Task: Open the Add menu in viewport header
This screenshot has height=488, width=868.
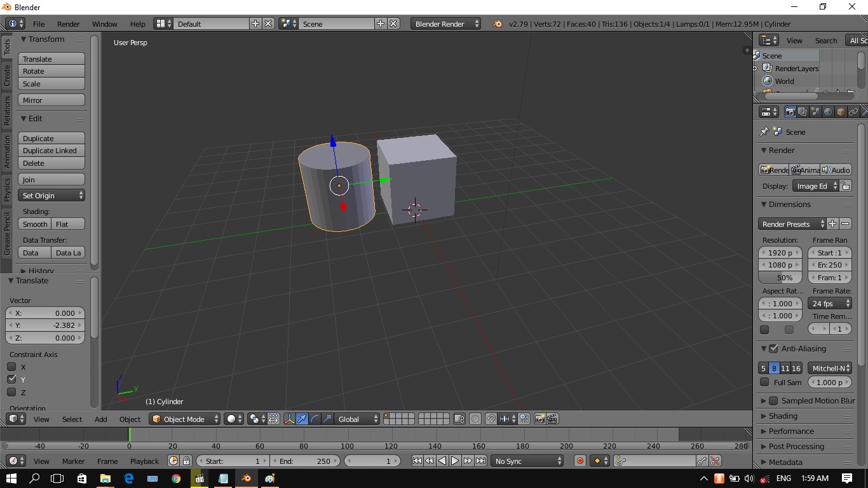Action: [x=100, y=419]
